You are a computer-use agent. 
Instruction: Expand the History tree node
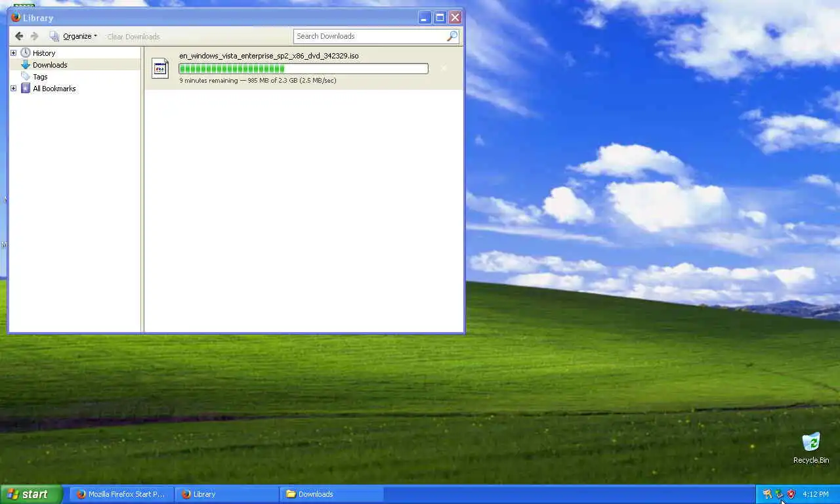coord(13,52)
